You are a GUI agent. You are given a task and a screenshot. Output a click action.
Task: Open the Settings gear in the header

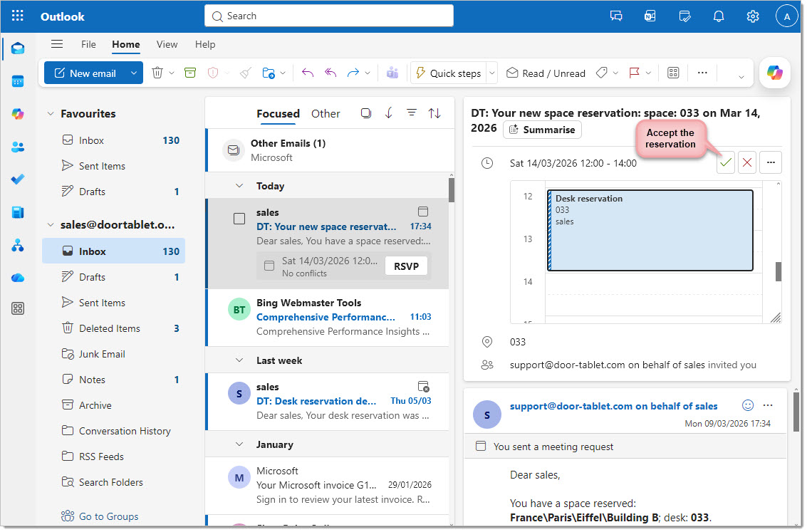pyautogui.click(x=752, y=16)
